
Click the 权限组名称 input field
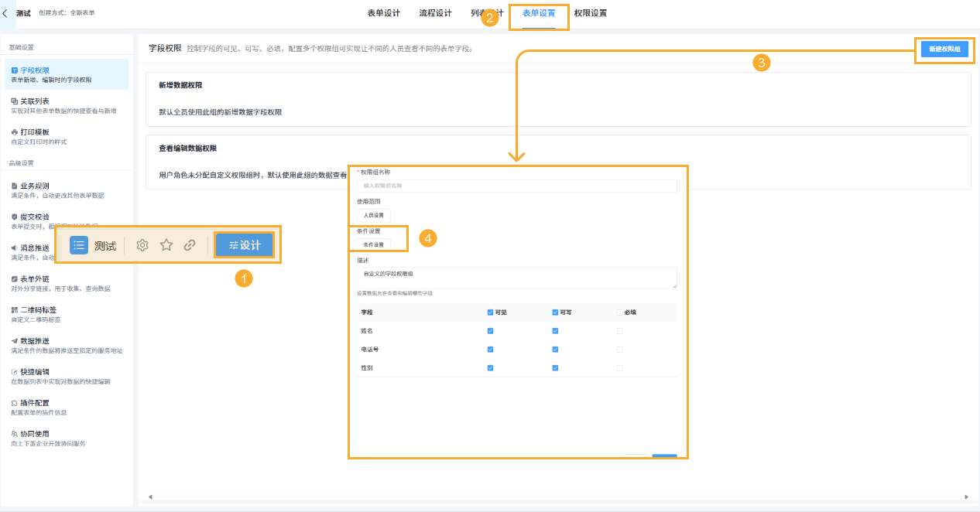tap(515, 186)
